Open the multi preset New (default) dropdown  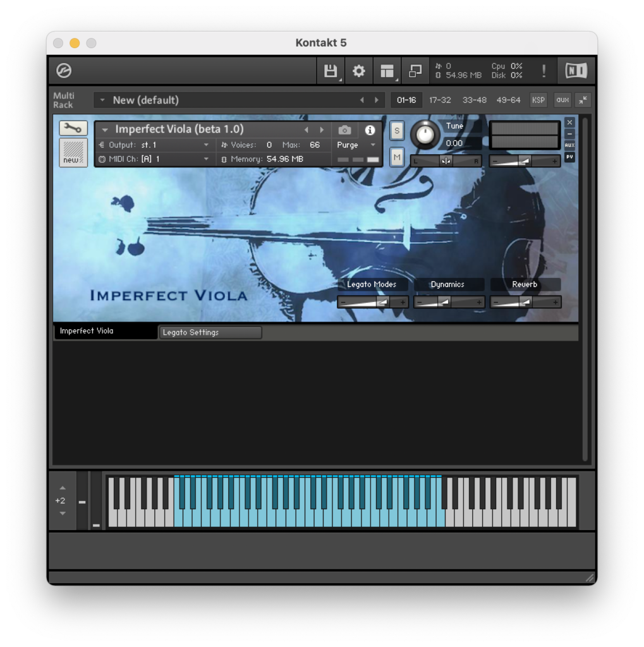102,100
